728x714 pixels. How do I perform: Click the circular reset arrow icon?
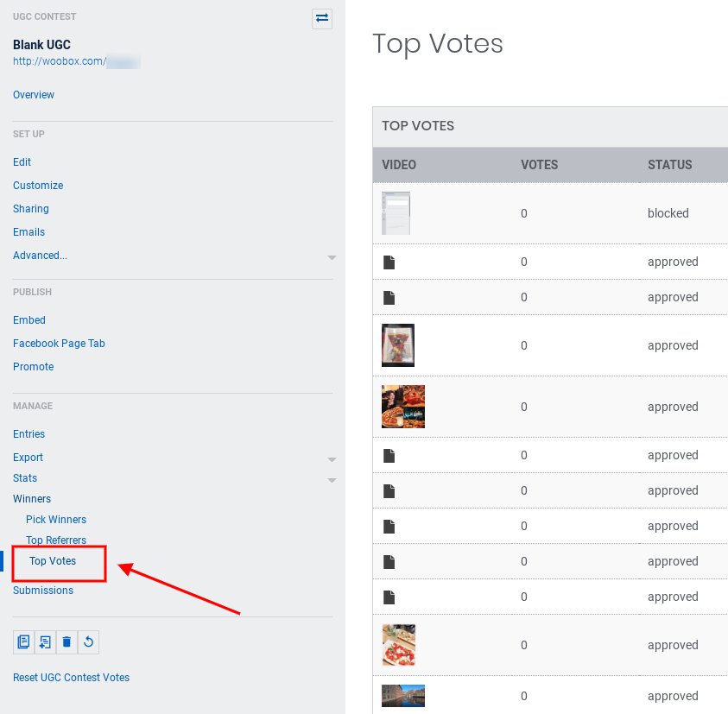tap(88, 641)
